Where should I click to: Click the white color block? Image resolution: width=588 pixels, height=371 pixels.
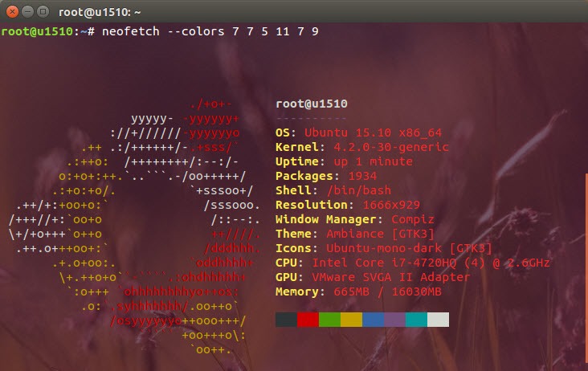(x=438, y=320)
